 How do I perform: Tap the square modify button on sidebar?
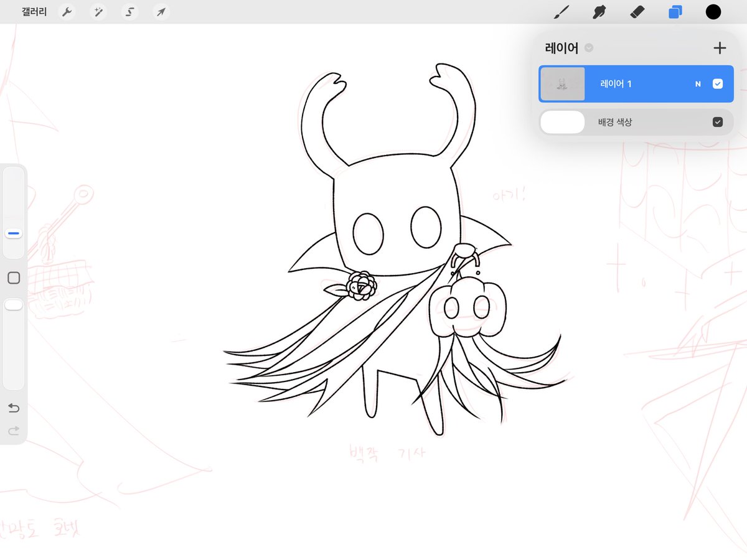pos(14,278)
